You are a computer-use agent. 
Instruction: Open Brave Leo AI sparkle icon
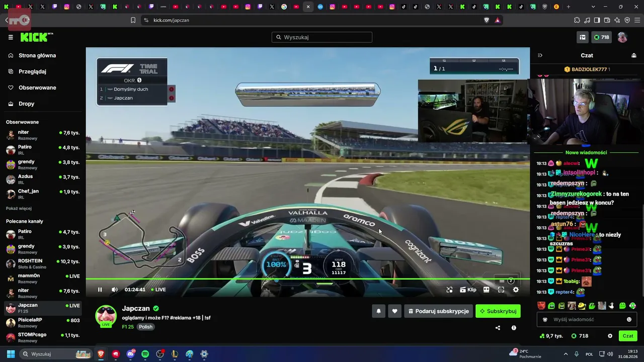click(x=617, y=20)
